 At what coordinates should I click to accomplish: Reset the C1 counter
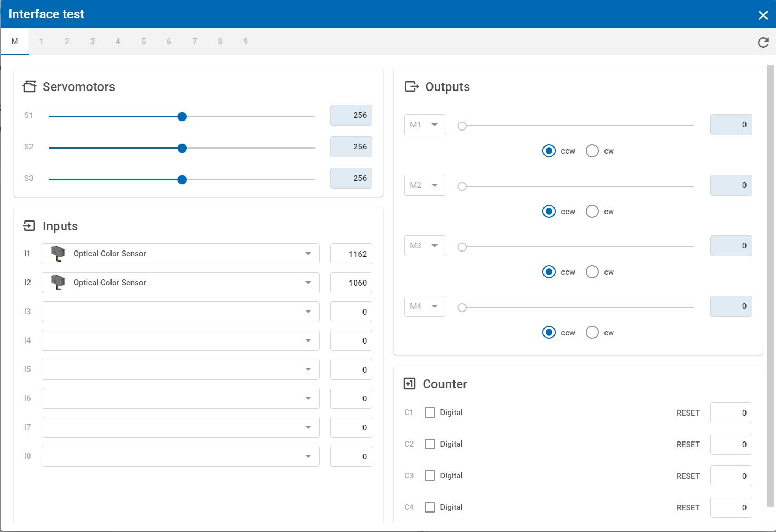pos(688,413)
